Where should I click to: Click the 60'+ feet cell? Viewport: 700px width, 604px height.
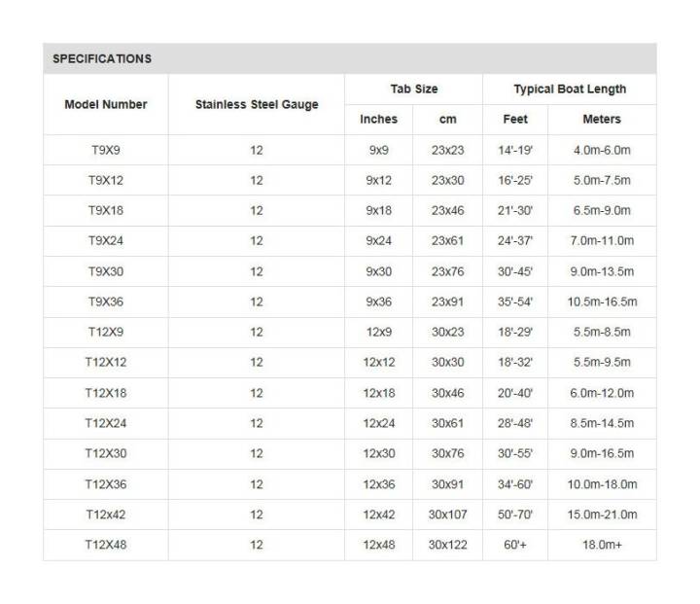(515, 545)
